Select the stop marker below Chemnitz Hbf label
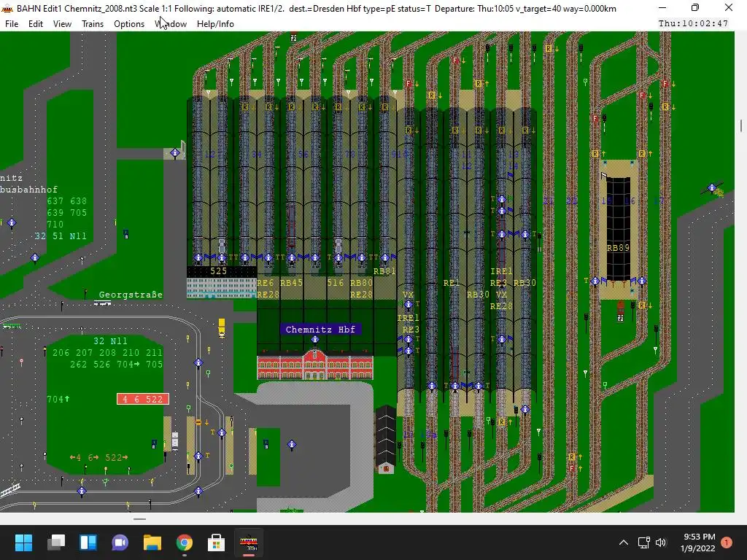747x560 pixels. [x=315, y=340]
